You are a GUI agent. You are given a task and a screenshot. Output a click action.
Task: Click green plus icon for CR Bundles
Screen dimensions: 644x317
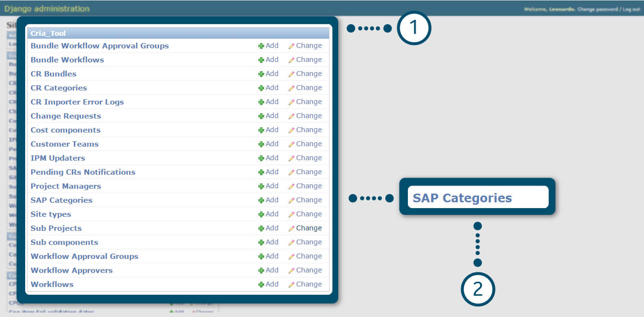261,74
